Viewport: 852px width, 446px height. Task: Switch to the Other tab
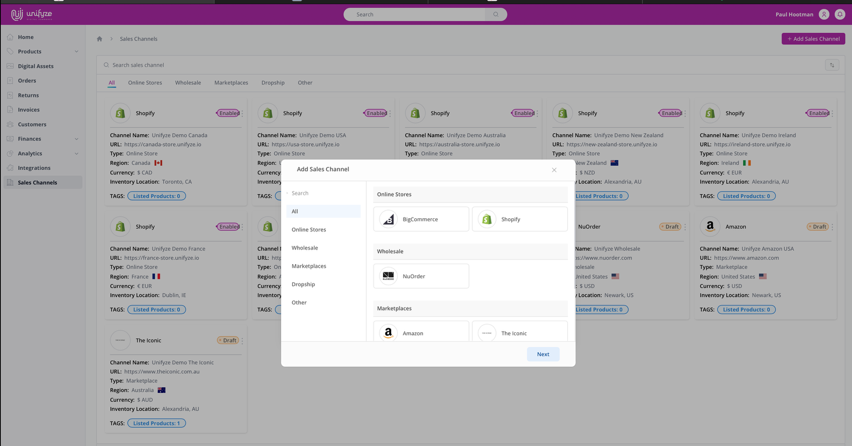pyautogui.click(x=305, y=83)
